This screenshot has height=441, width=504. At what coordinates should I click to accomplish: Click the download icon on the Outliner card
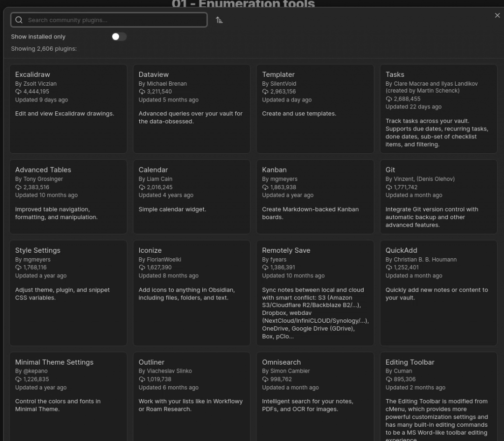pyautogui.click(x=142, y=379)
